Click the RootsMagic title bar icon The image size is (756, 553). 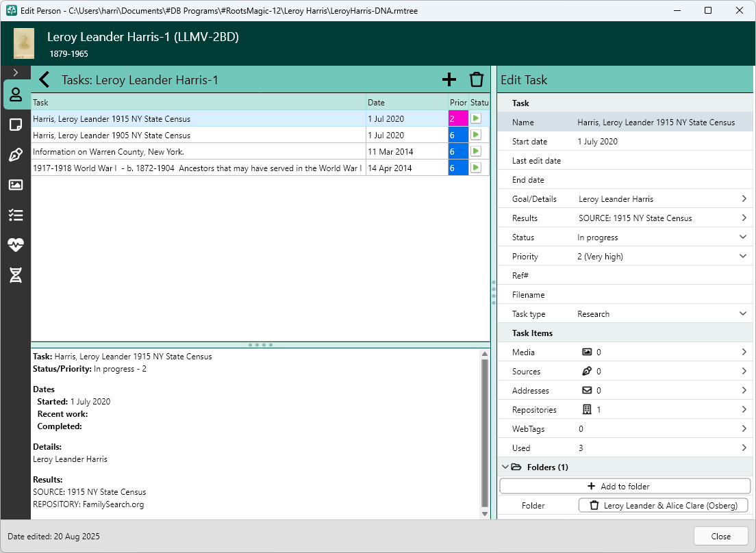point(10,10)
